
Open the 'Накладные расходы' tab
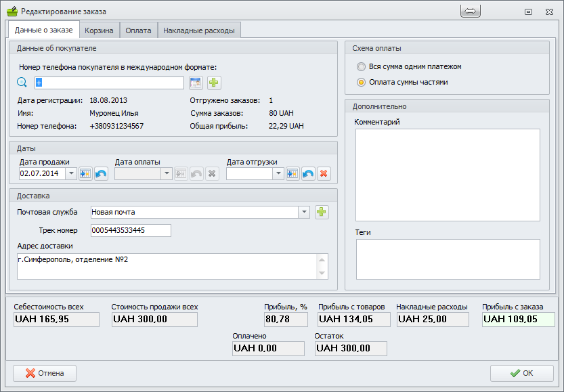pyautogui.click(x=200, y=30)
